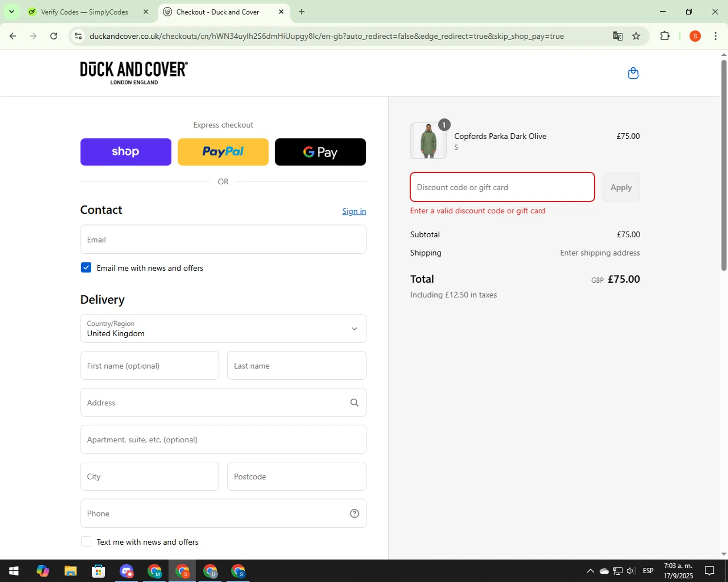Pay with Shop Pay button
Viewport: 728px width, 582px height.
(x=126, y=152)
